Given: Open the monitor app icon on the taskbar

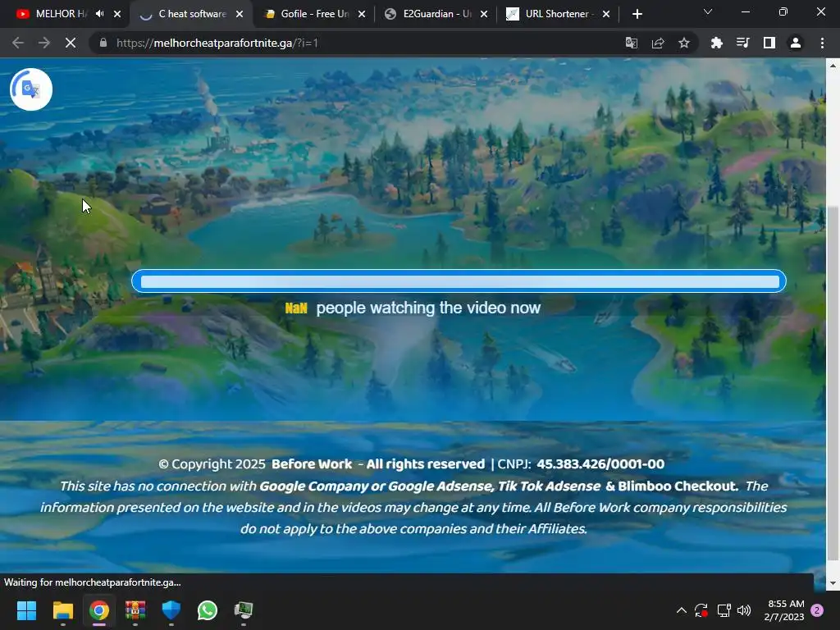Looking at the screenshot, I should pos(243,609).
